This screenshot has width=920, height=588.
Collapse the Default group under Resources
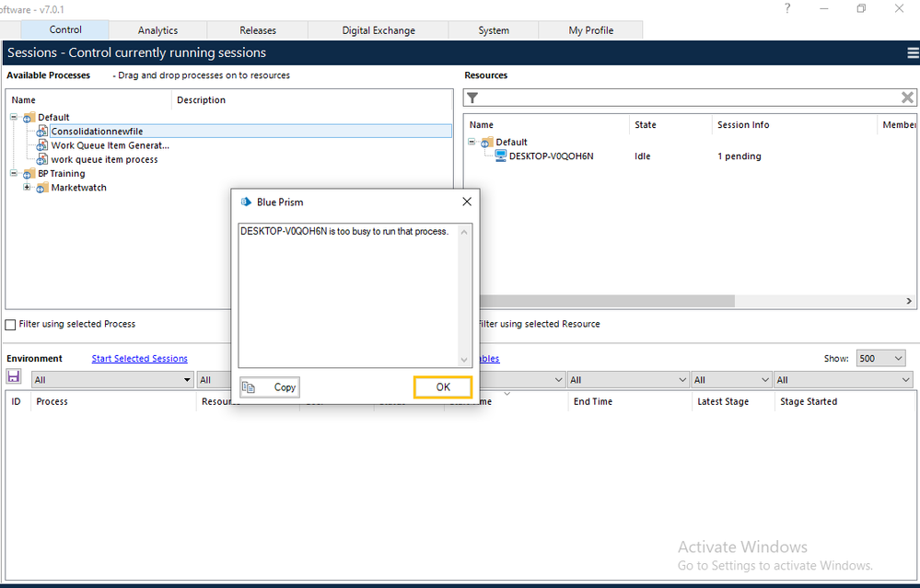(x=473, y=142)
